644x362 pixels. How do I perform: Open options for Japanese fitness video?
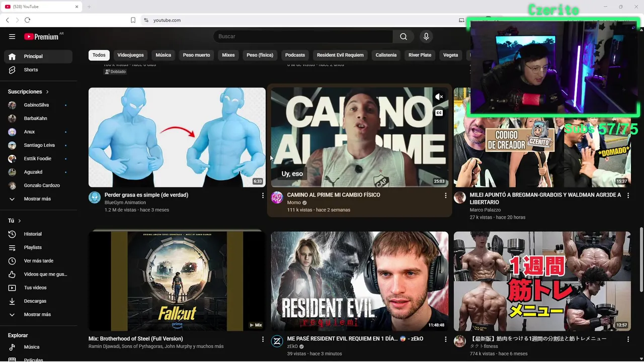pos(628,339)
